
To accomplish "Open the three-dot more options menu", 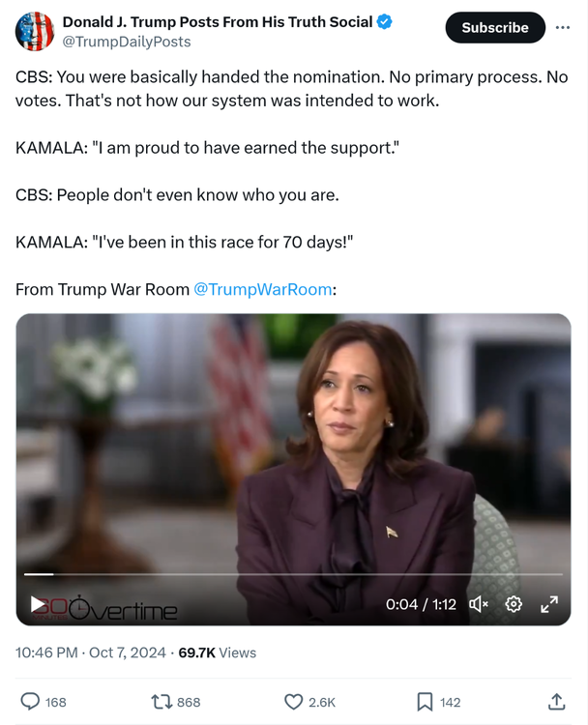I will click(x=563, y=28).
